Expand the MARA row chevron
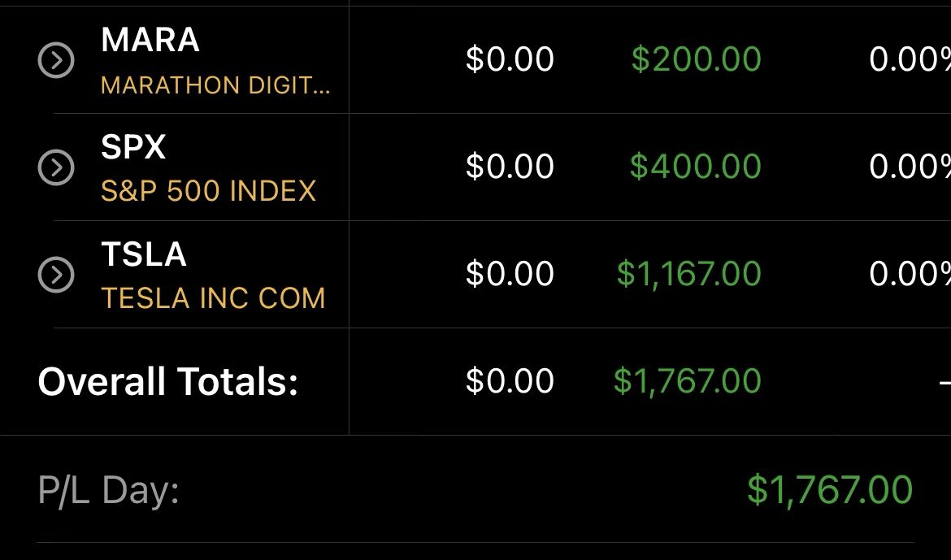The image size is (951, 560). coord(56,60)
